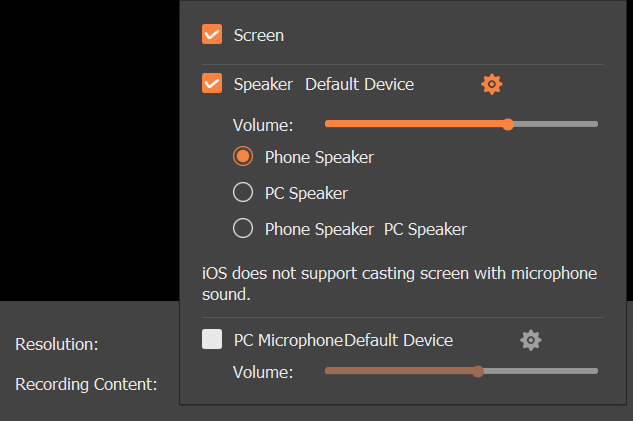Image resolution: width=633 pixels, height=421 pixels.
Task: Click the microphone's Default Device text
Action: click(399, 341)
